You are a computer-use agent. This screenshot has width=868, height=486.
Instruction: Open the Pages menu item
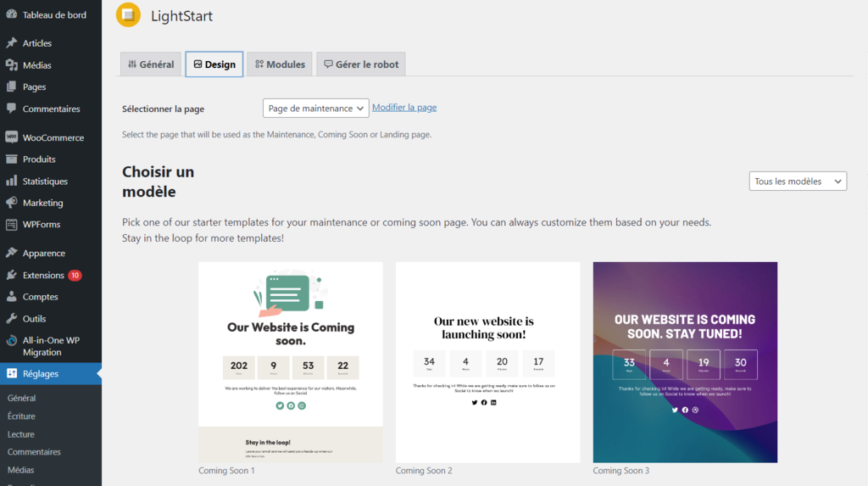click(x=51, y=87)
